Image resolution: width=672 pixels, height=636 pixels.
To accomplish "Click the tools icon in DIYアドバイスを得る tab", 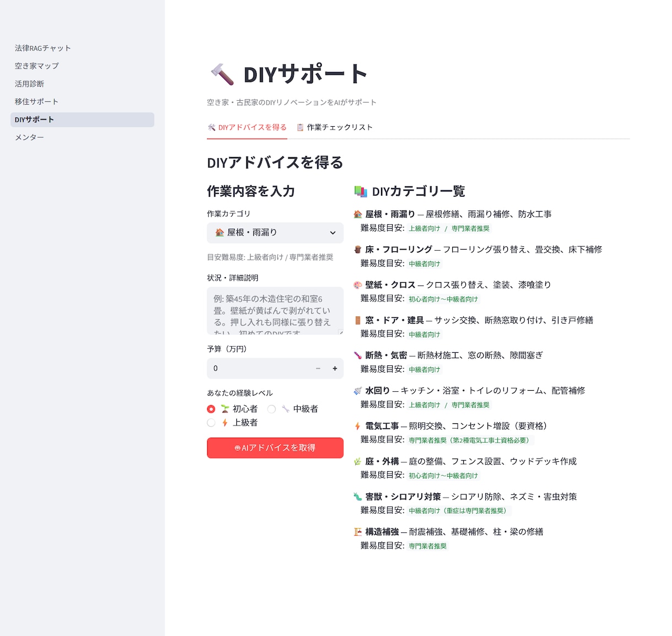I will click(212, 127).
